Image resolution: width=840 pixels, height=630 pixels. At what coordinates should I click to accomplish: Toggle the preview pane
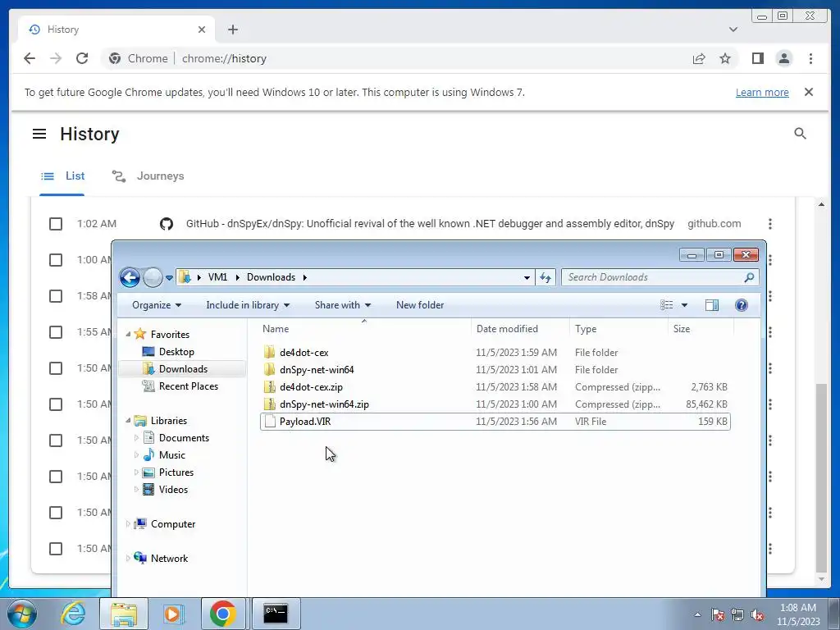pyautogui.click(x=711, y=305)
